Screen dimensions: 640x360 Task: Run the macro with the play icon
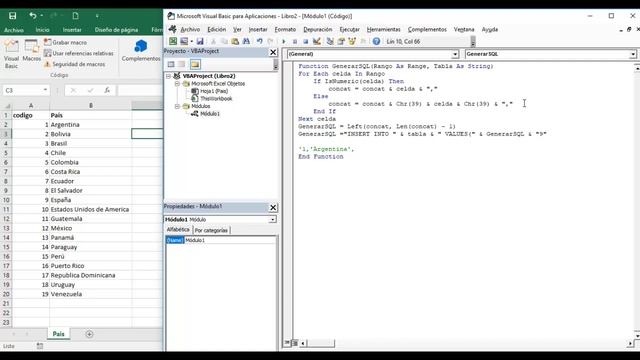pyautogui.click(x=284, y=41)
